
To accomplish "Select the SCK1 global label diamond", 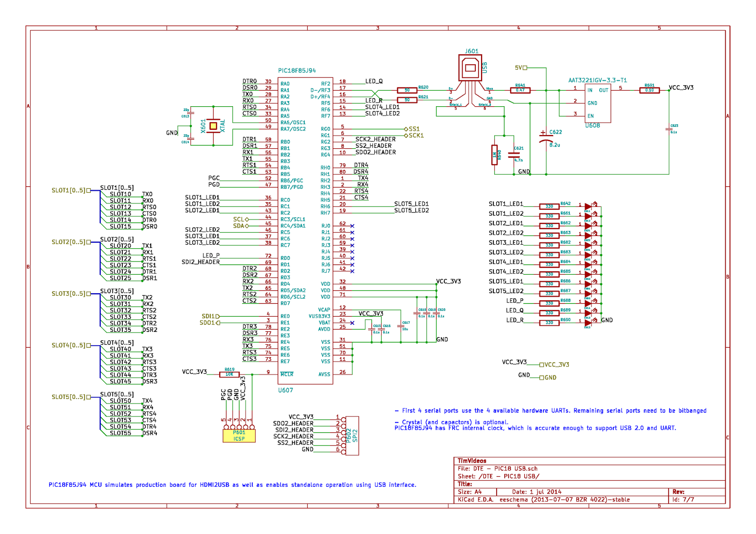I will point(406,136).
